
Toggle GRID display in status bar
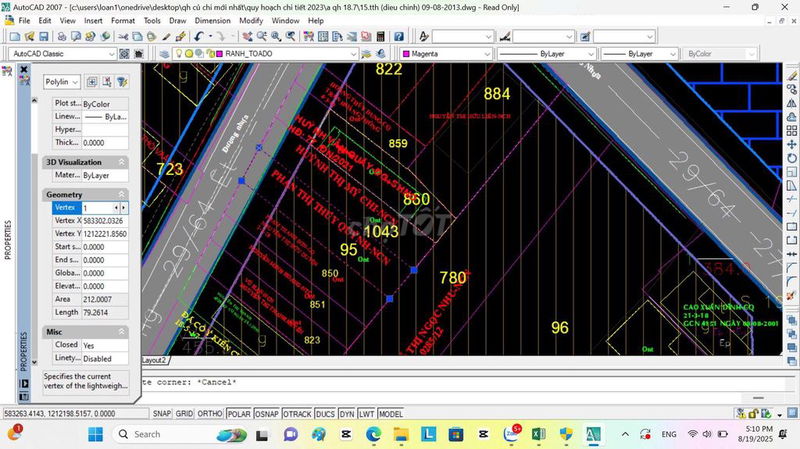point(184,413)
